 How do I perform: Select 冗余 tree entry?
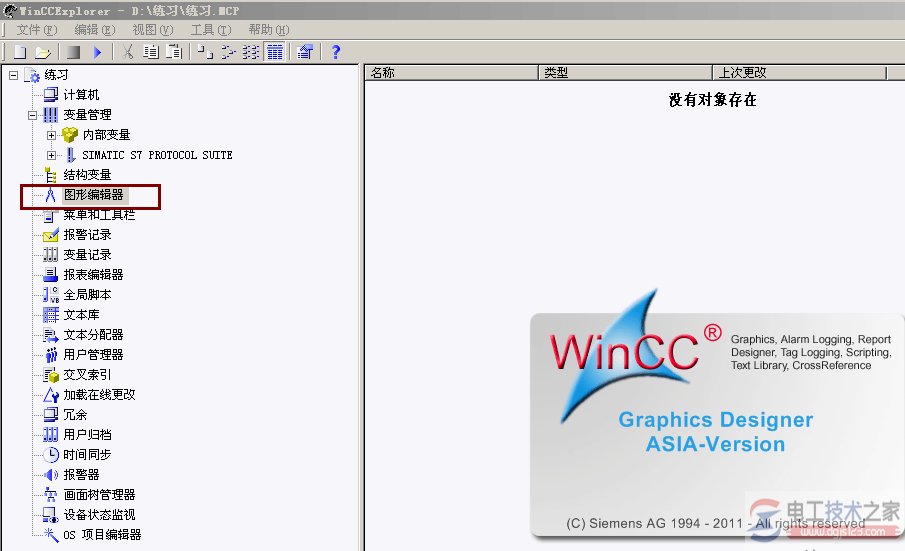coord(75,414)
